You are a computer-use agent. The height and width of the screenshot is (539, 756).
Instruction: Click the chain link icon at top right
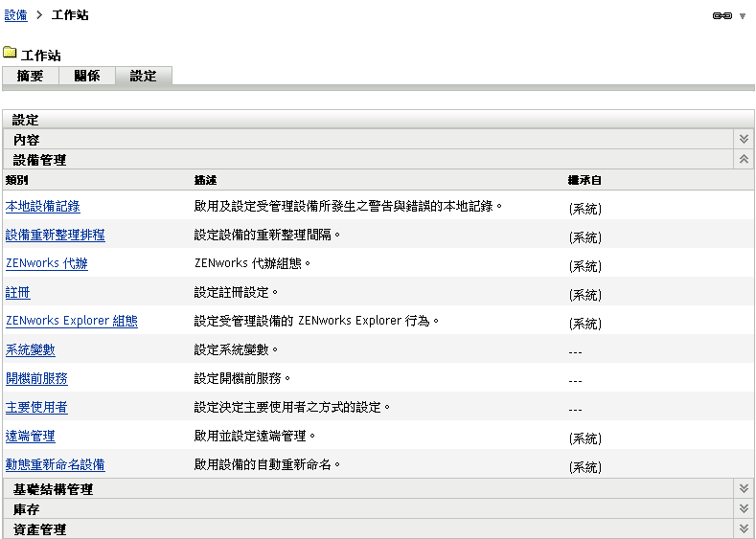pyautogui.click(x=722, y=16)
